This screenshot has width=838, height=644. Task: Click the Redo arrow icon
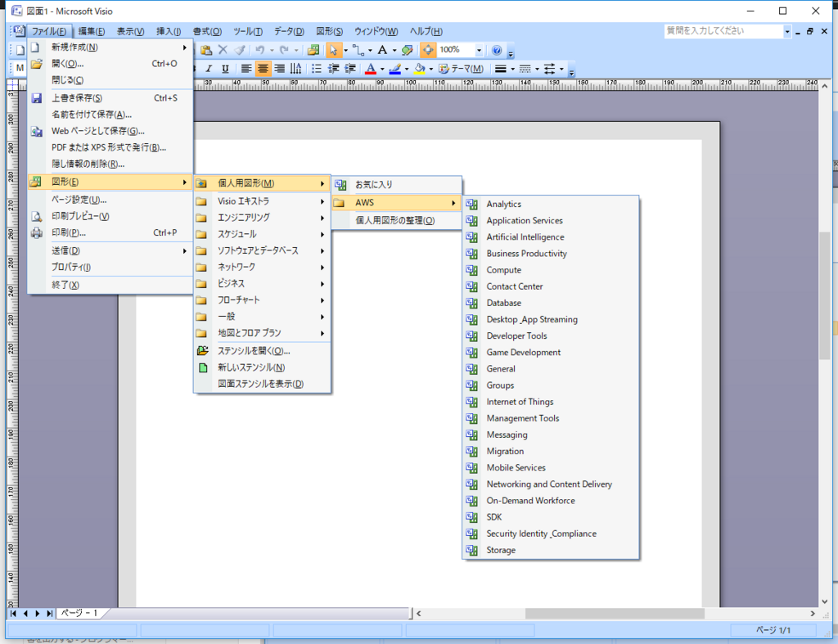coord(284,50)
